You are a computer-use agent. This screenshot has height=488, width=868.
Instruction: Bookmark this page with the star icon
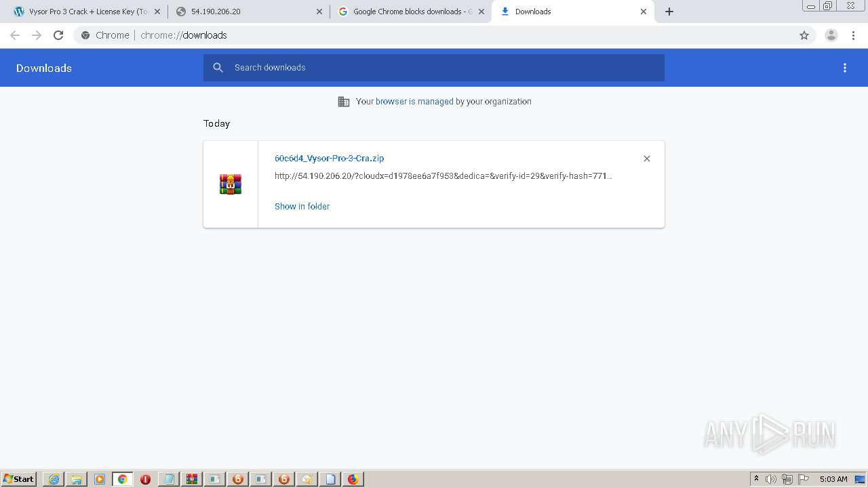[804, 35]
